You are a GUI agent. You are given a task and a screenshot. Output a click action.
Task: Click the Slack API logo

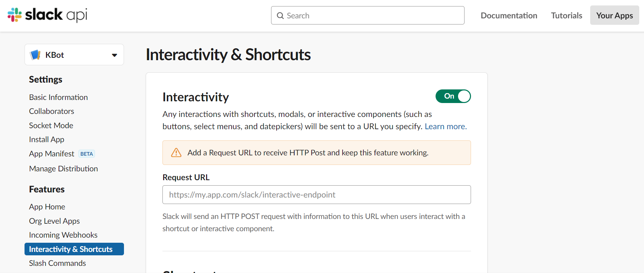point(47,15)
